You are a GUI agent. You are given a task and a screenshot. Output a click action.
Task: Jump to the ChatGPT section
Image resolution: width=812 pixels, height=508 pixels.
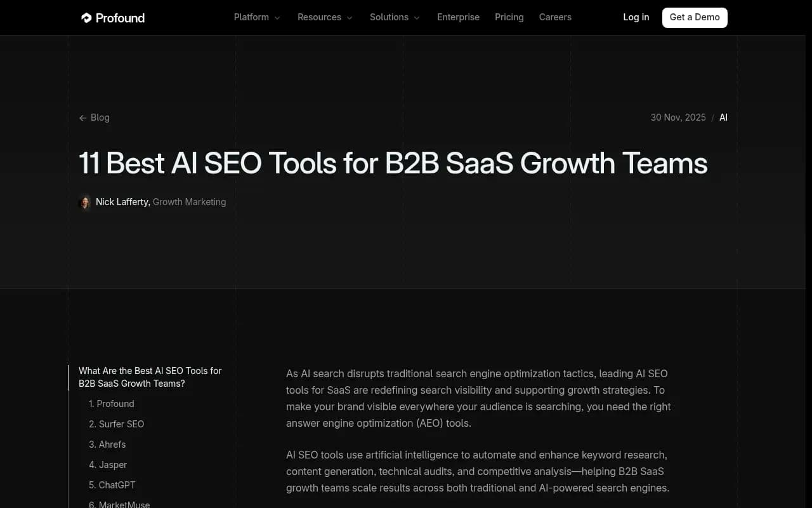[112, 485]
